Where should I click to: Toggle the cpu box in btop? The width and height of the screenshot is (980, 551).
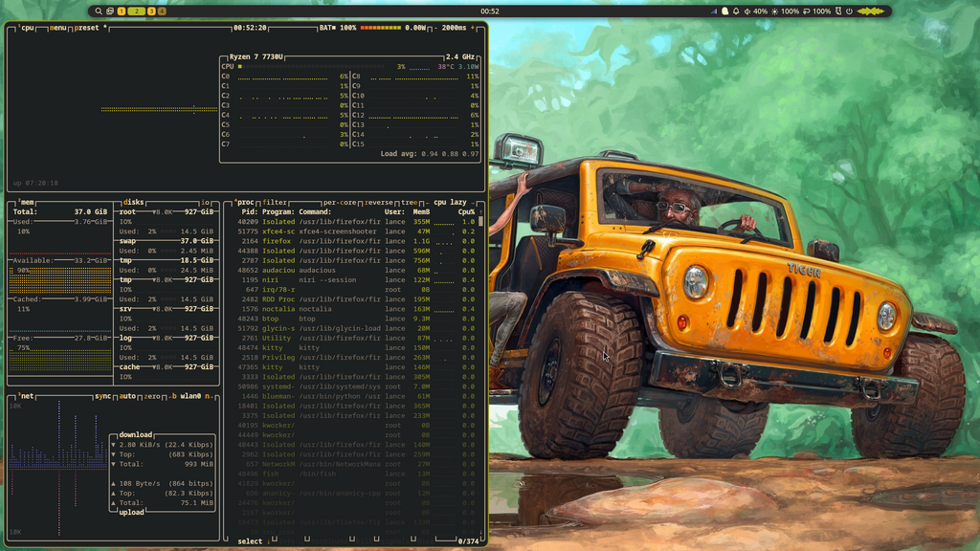coord(26,28)
